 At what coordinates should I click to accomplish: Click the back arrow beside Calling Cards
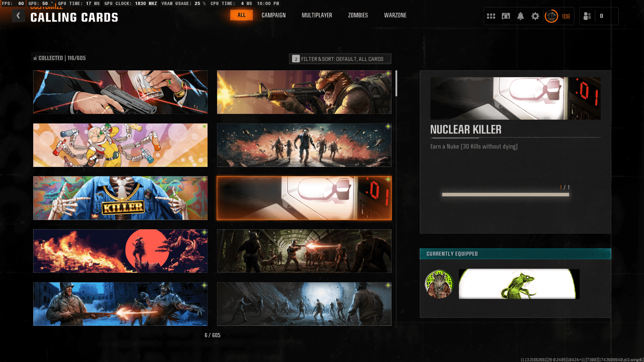click(18, 15)
